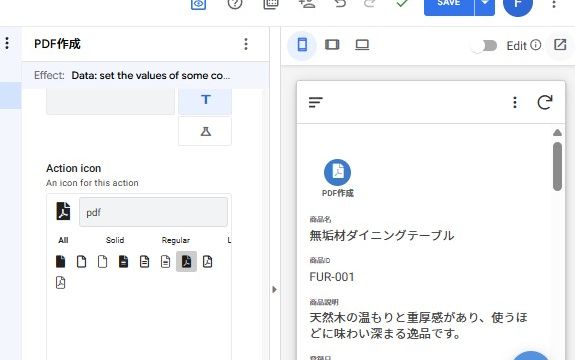
Task: Click the redo arrow icon
Action: point(370,3)
